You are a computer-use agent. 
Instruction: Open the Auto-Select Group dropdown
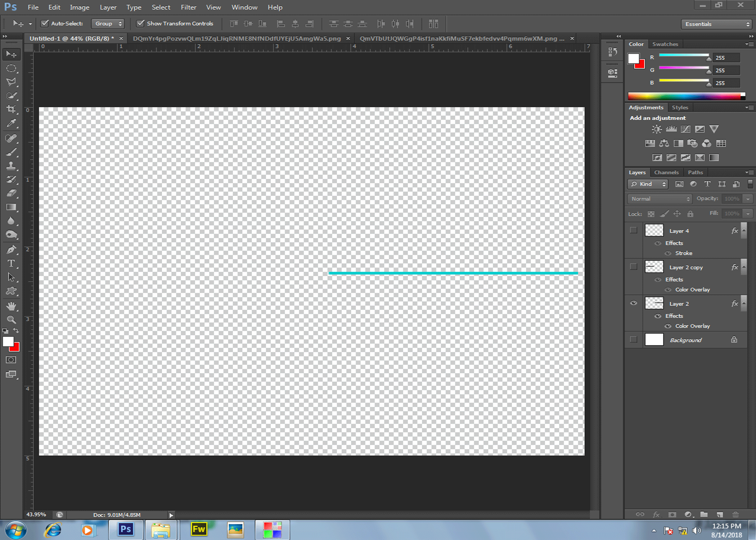[108, 23]
